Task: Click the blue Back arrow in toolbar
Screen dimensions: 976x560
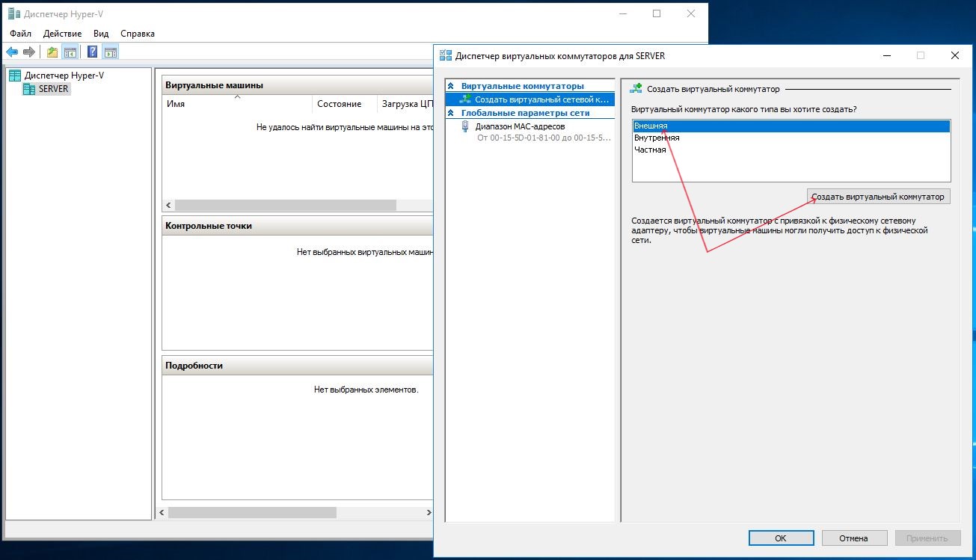Action: pos(12,52)
